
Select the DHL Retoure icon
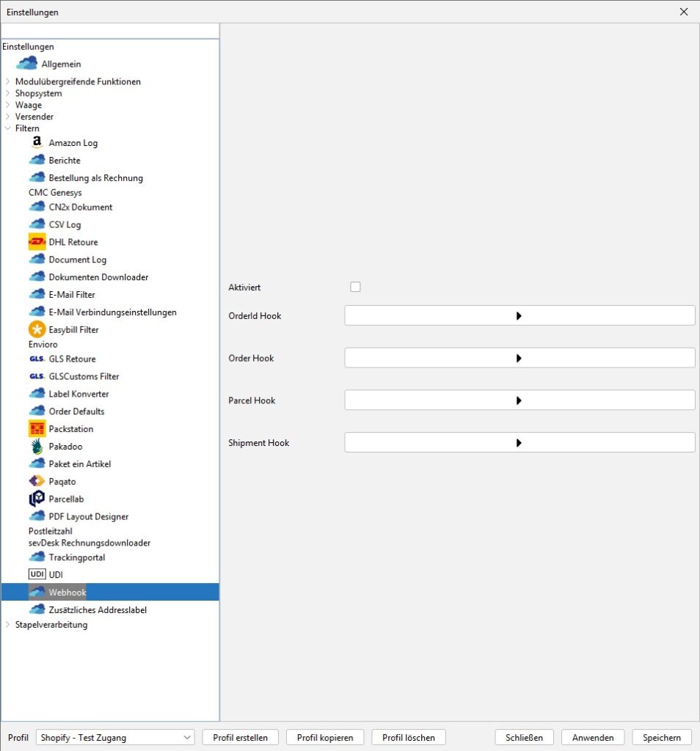[x=37, y=242]
